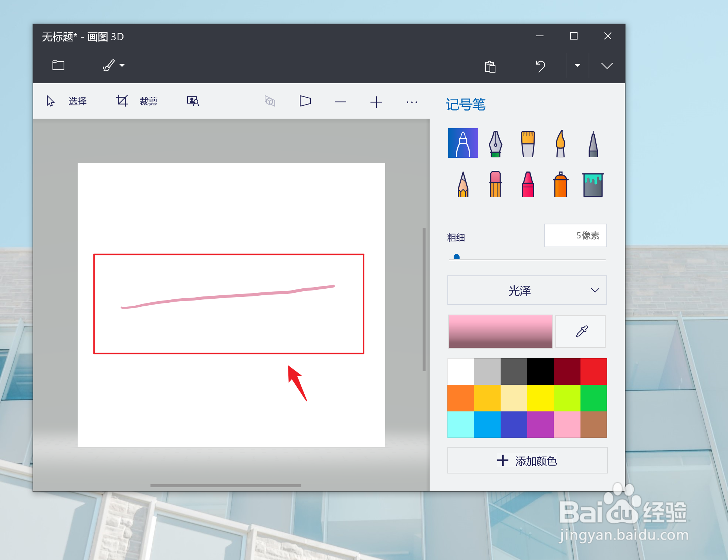Image resolution: width=728 pixels, height=560 pixels.
Task: Expand the brush dropdown in the top bar
Action: 122,65
